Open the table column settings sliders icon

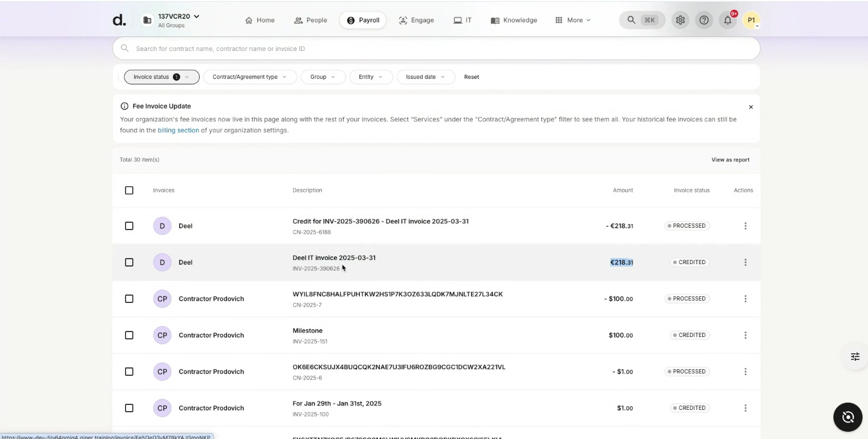pyautogui.click(x=855, y=356)
